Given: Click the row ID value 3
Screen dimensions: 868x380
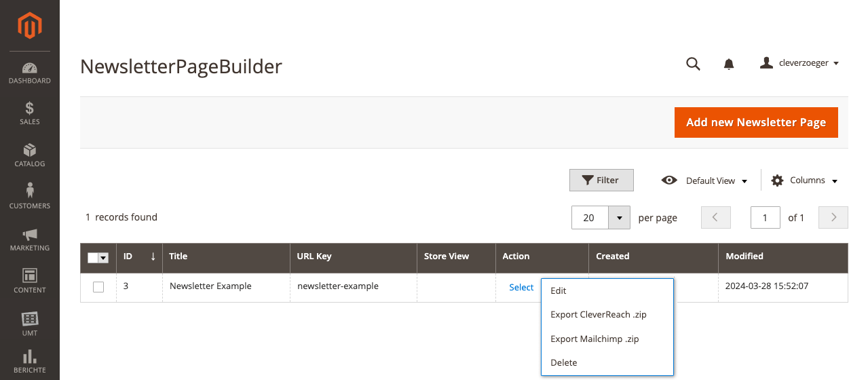Looking at the screenshot, I should coord(126,286).
